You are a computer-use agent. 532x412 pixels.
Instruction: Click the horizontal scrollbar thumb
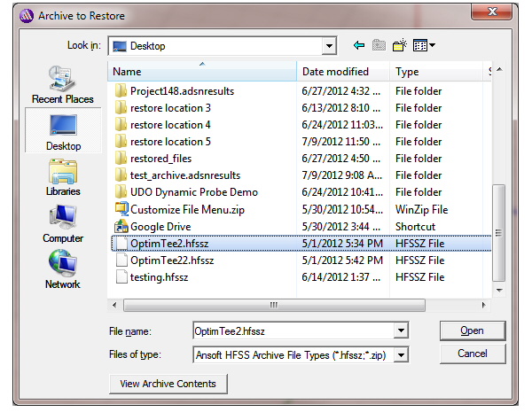pos(274,305)
